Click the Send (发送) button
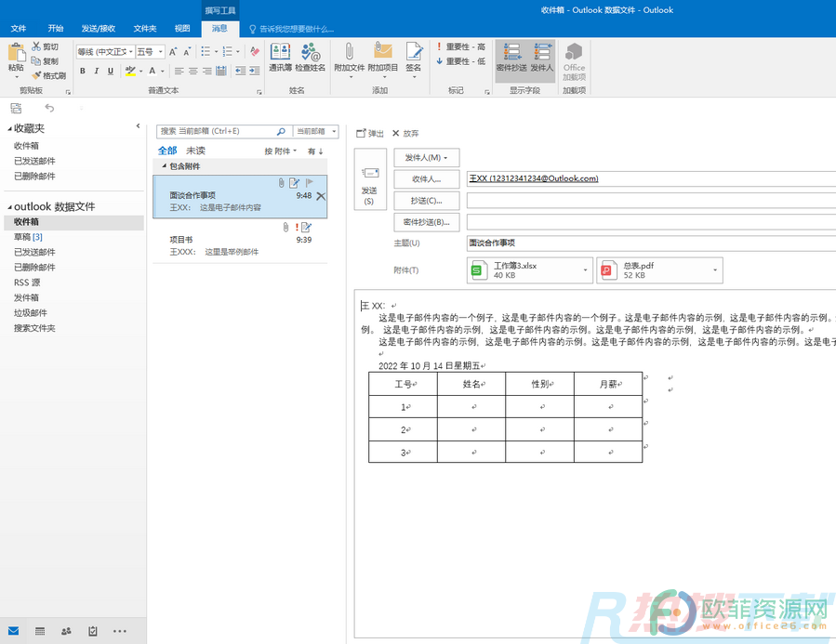The height and width of the screenshot is (644, 836). (370, 179)
